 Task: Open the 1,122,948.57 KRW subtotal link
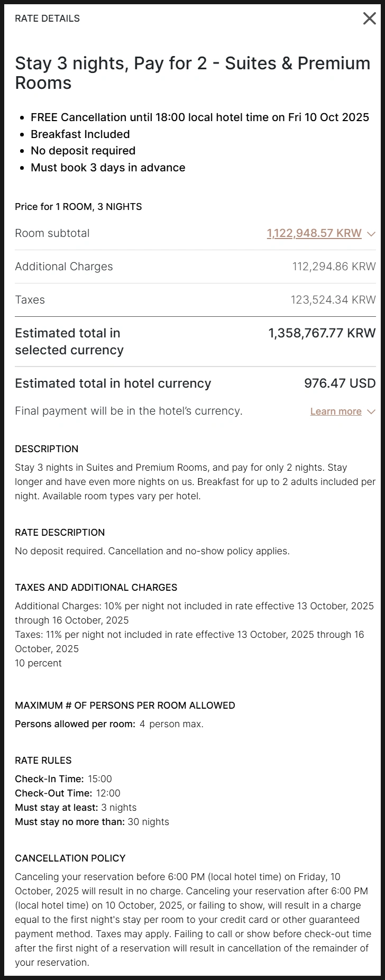(x=314, y=233)
